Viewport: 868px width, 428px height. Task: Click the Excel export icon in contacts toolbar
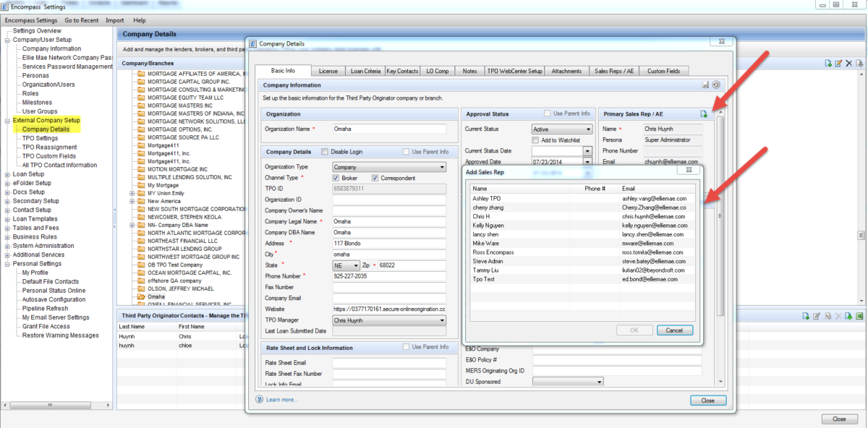point(859,317)
